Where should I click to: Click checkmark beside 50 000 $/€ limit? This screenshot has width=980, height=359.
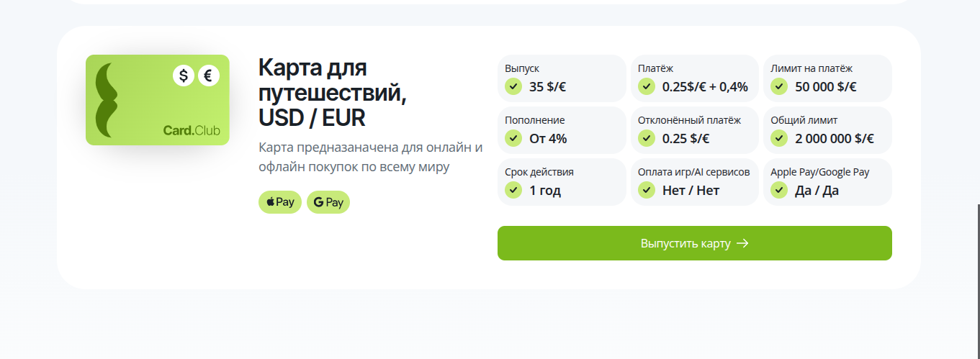tap(779, 86)
